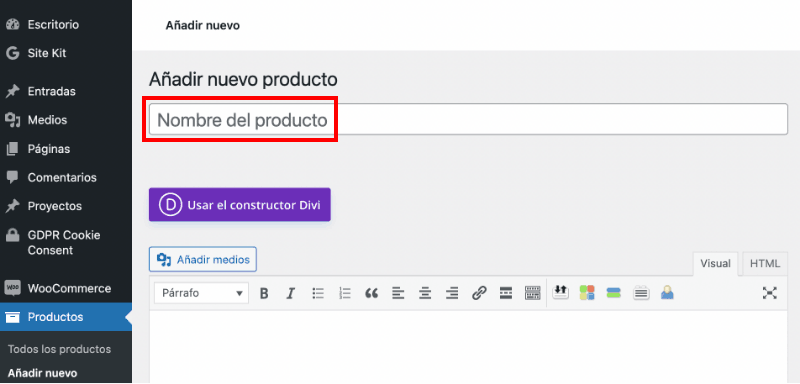Viewport: 800px width, 384px height.
Task: Insert a bulleted list
Action: pos(318,293)
